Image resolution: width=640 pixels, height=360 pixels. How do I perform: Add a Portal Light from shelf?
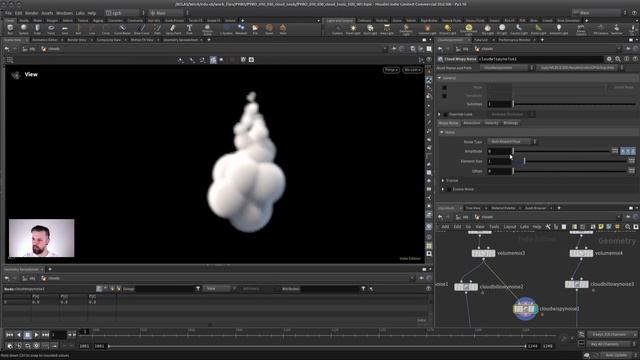[538, 29]
